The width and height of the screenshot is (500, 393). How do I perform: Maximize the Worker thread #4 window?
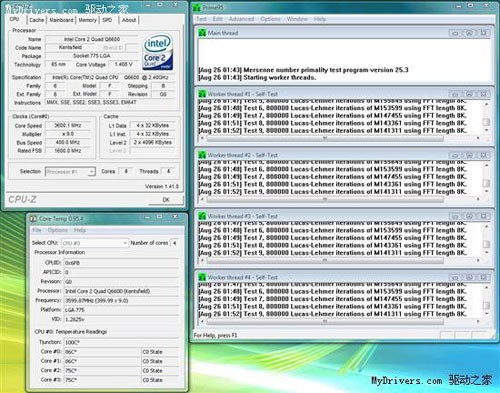[469, 277]
